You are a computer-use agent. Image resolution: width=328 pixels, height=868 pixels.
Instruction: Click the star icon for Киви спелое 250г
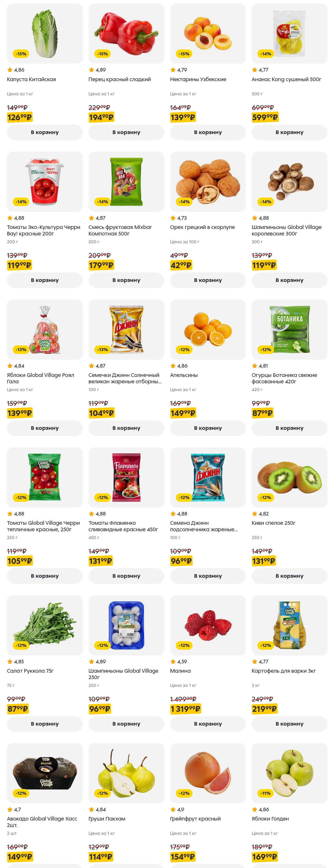(x=255, y=514)
